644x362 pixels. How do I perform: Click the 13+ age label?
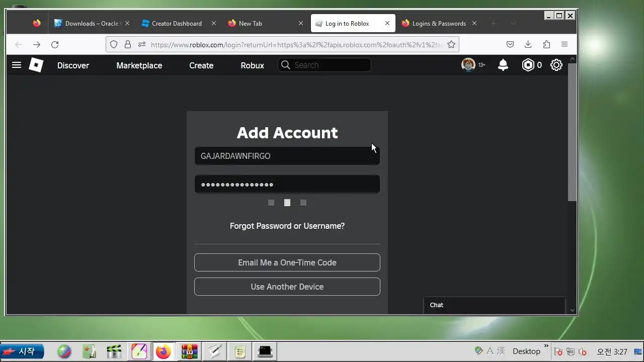pyautogui.click(x=481, y=65)
